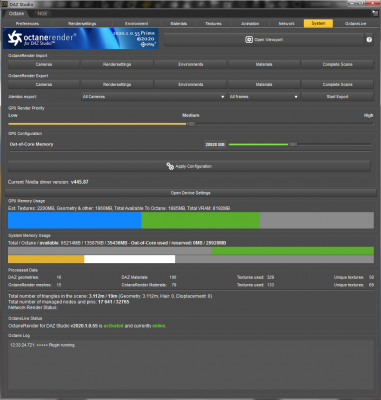
Task: Click the help question mark icon
Action: [x=369, y=40]
